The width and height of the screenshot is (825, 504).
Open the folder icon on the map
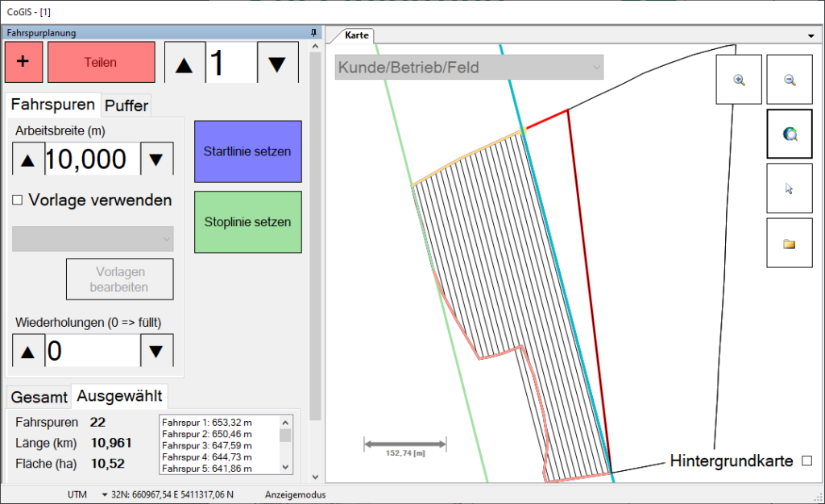click(789, 243)
